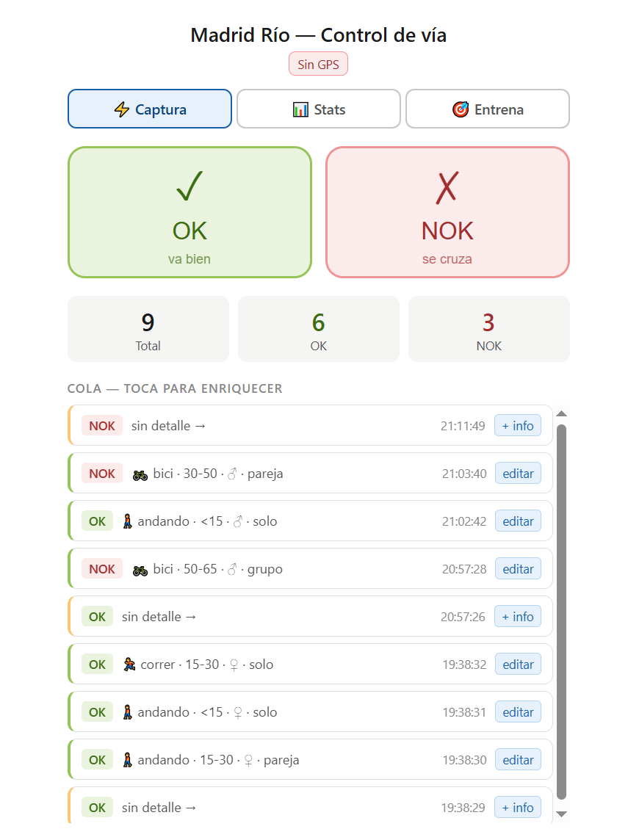Click the walking person icon in the 21:02:42 entry
This screenshot has width=628, height=840.
128,521
